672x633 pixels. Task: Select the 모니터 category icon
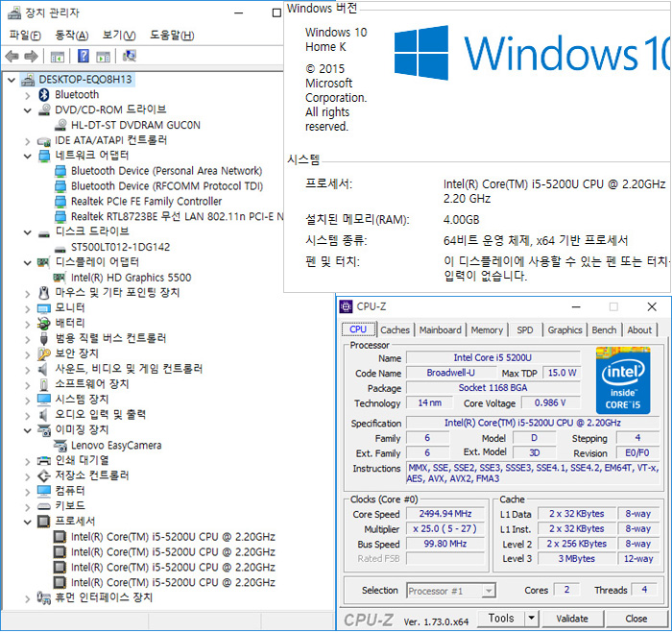click(x=44, y=308)
